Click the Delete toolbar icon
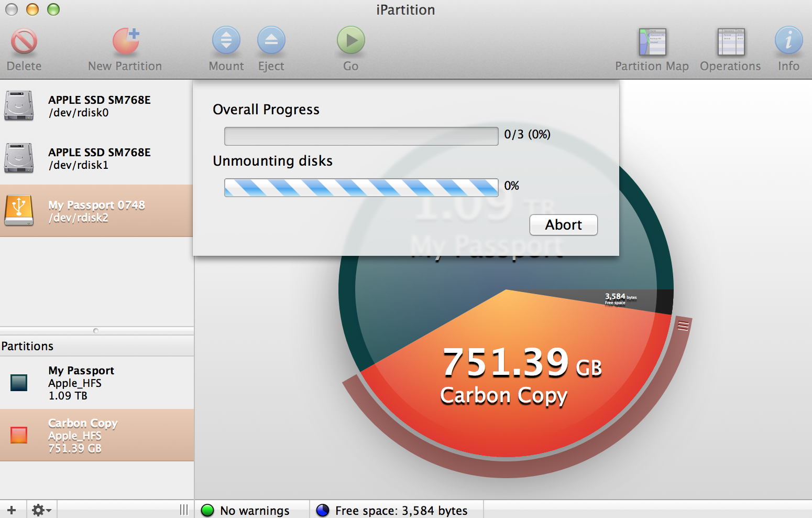 [24, 41]
